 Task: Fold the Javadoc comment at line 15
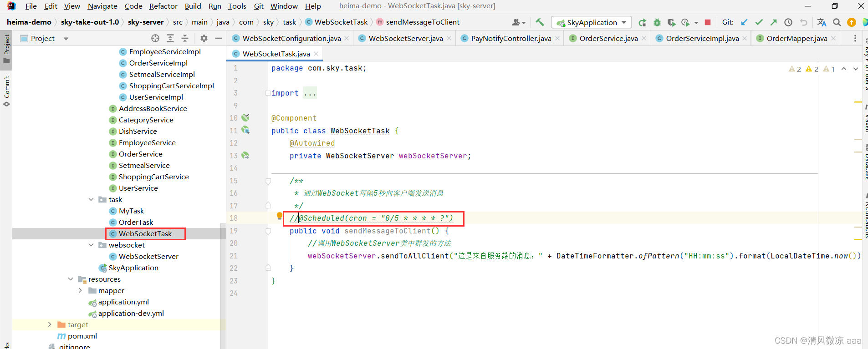[x=268, y=181]
